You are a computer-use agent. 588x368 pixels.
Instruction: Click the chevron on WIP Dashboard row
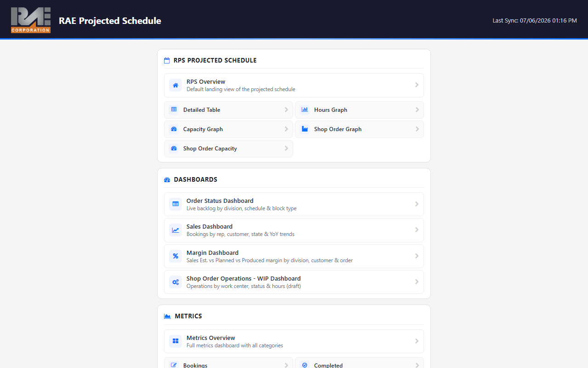(417, 282)
